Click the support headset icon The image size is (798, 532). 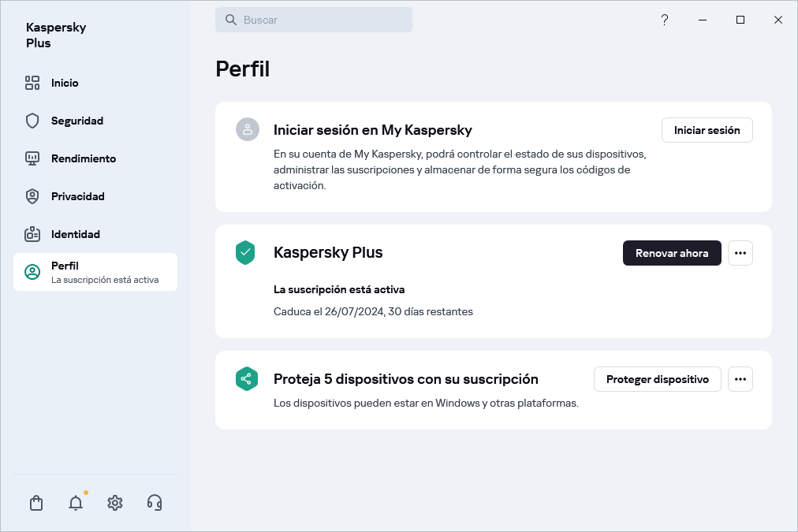pyautogui.click(x=155, y=503)
